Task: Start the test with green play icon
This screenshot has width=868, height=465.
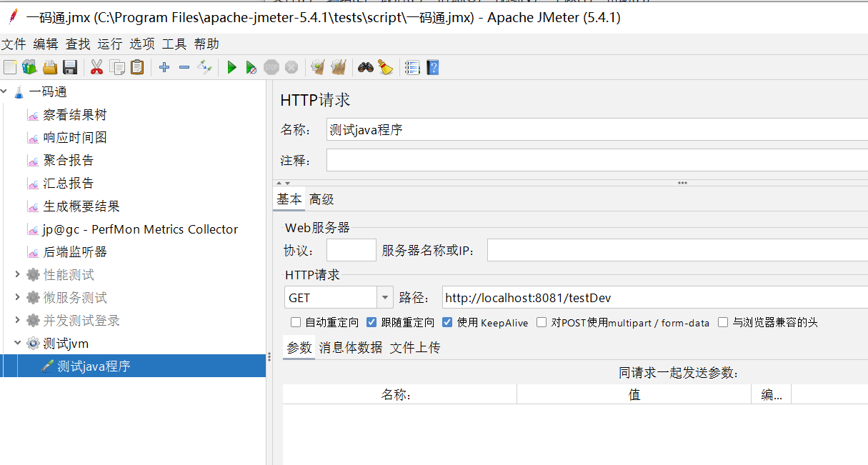Action: [x=231, y=67]
